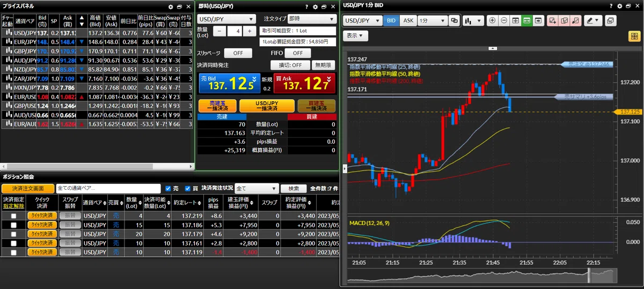This screenshot has width=644, height=289.
Task: Click the third pink position line icon
Action: tap(575, 20)
